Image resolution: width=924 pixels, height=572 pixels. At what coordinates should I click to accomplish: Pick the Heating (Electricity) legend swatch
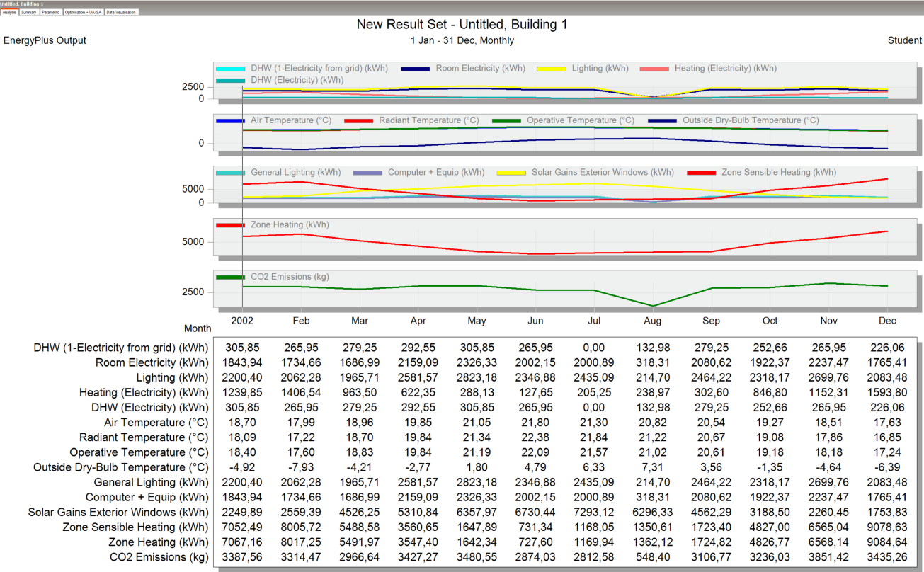654,69
